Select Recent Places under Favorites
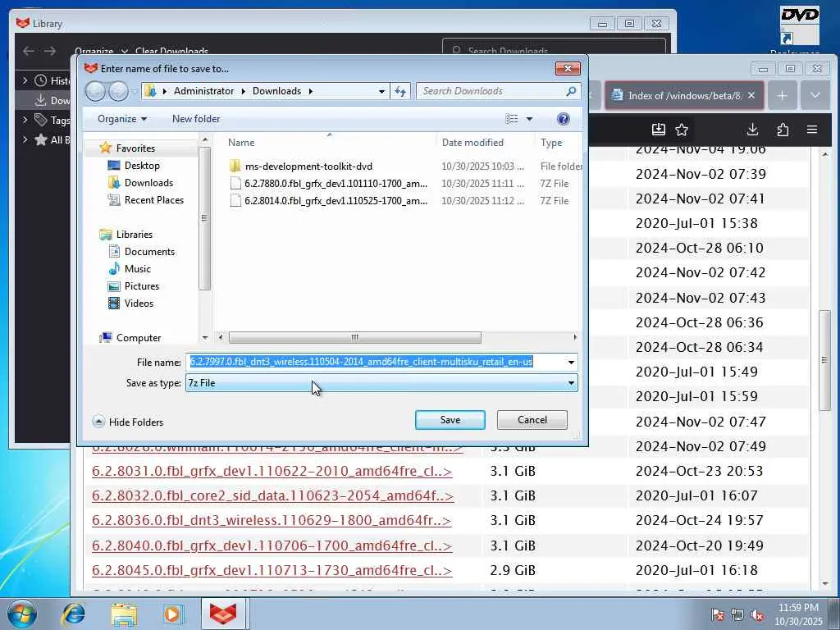This screenshot has height=630, width=840. (153, 200)
